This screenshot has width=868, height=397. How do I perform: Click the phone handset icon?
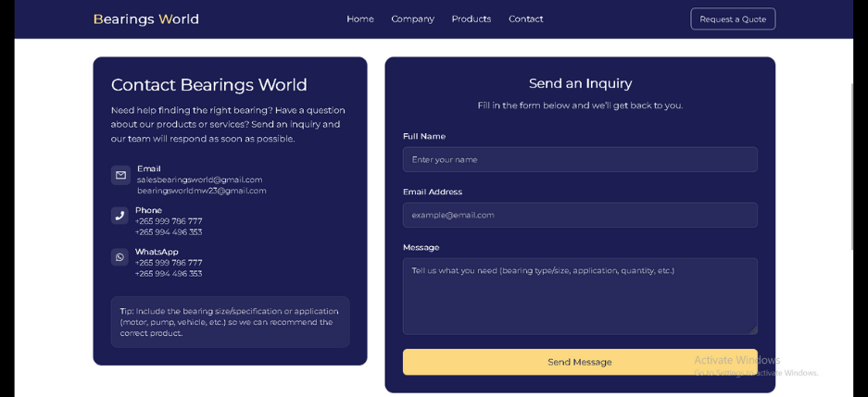click(120, 216)
